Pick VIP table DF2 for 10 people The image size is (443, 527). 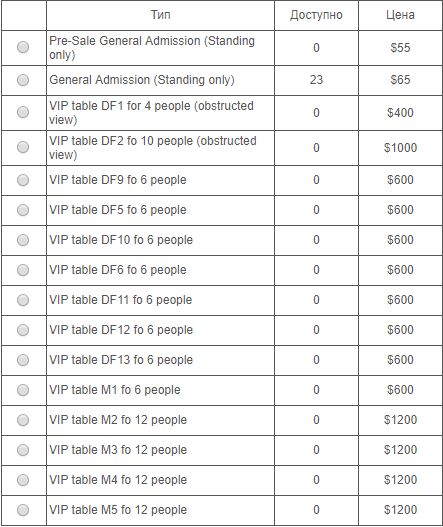[x=23, y=147]
